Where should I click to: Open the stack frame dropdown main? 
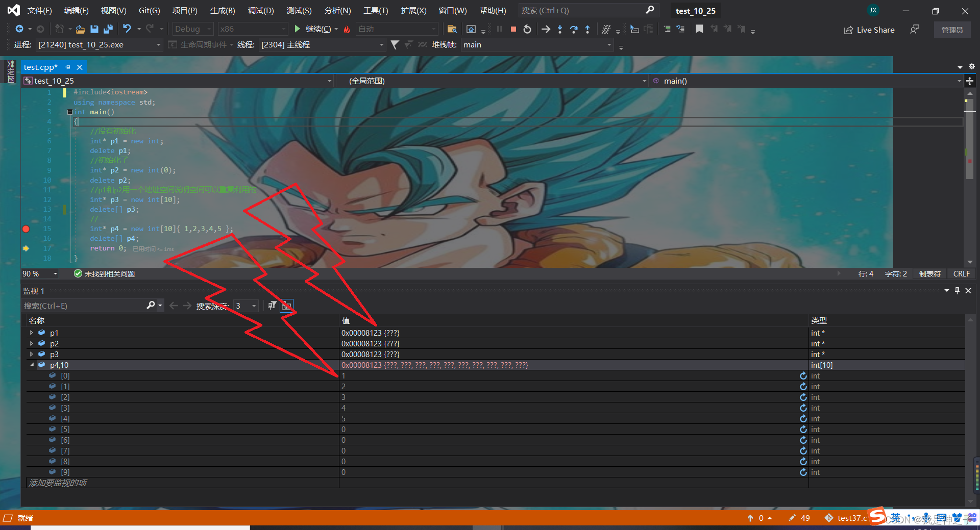(x=537, y=45)
